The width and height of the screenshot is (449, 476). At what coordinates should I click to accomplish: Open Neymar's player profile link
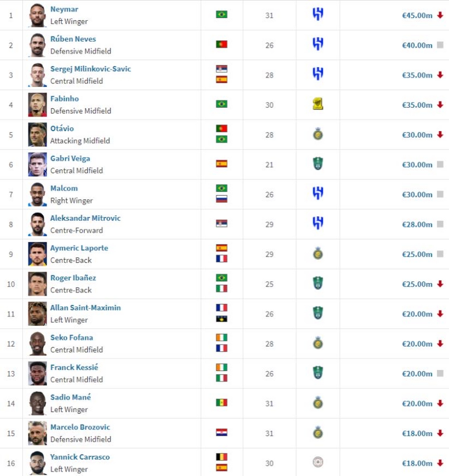coord(64,9)
